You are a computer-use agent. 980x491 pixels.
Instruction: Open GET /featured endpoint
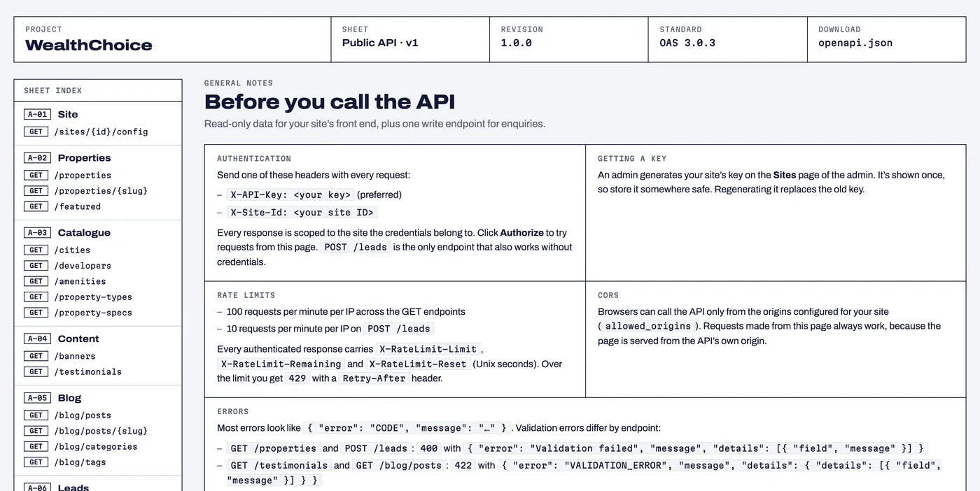pyautogui.click(x=62, y=206)
